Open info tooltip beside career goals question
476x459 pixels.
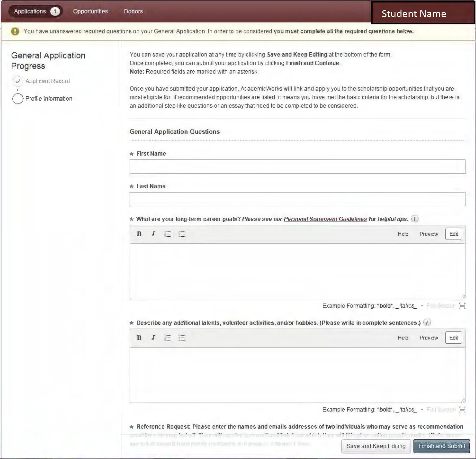415,219
